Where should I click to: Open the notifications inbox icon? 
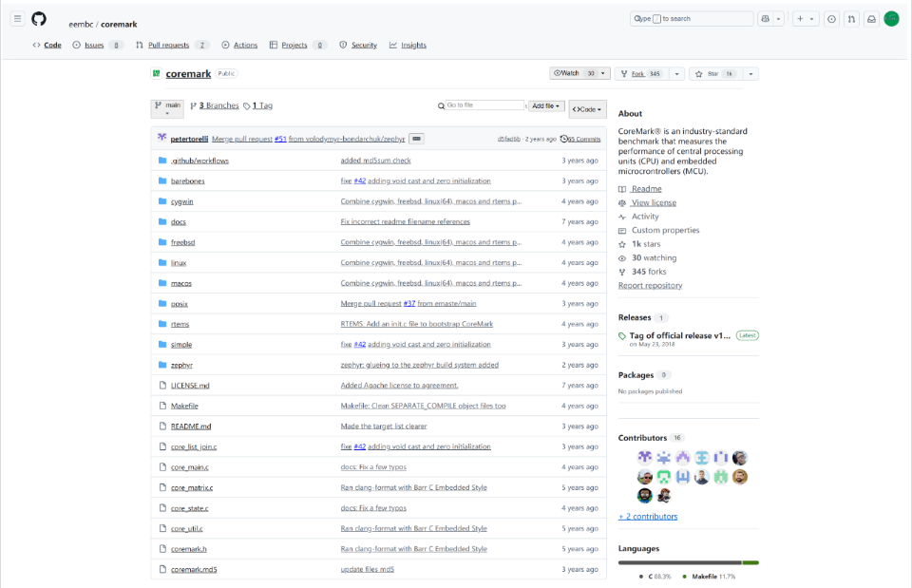(871, 19)
